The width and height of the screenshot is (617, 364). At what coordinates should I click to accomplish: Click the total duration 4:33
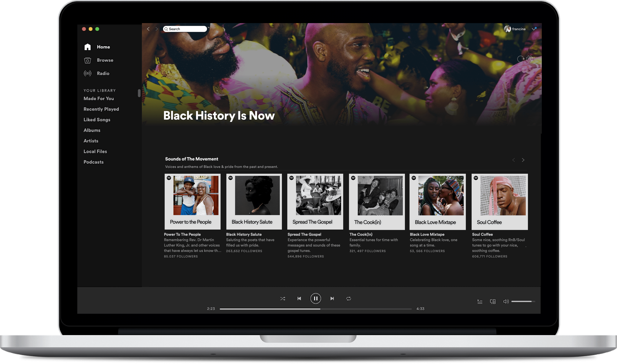420,309
